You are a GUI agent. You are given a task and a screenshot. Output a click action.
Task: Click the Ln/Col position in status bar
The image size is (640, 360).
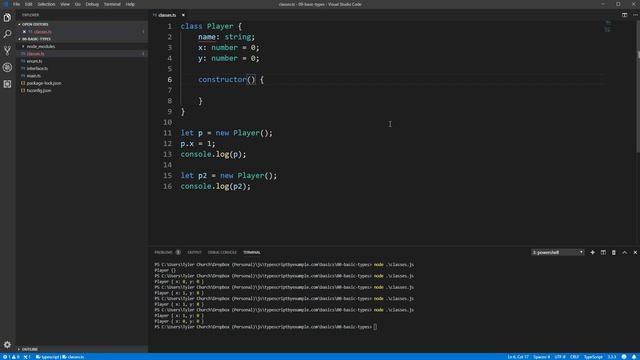pyautogui.click(x=518, y=357)
